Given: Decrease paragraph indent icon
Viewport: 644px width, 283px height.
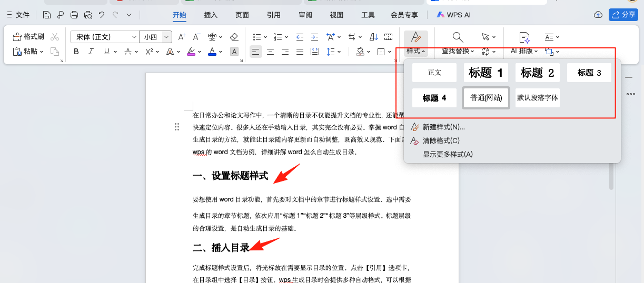Looking at the screenshot, I should [x=300, y=37].
